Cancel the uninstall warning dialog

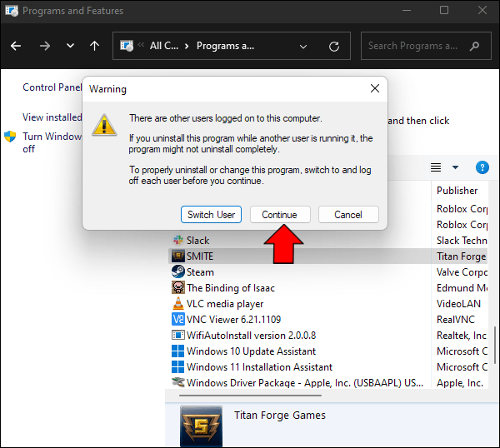[x=348, y=215]
